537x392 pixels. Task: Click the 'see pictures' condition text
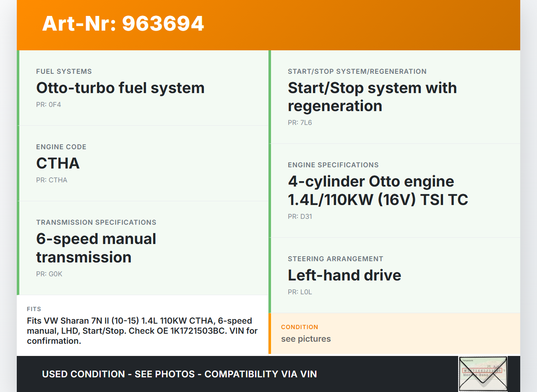[306, 339]
